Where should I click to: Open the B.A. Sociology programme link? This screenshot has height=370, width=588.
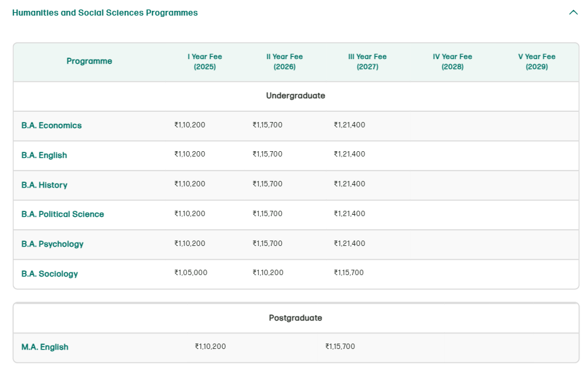[49, 274]
